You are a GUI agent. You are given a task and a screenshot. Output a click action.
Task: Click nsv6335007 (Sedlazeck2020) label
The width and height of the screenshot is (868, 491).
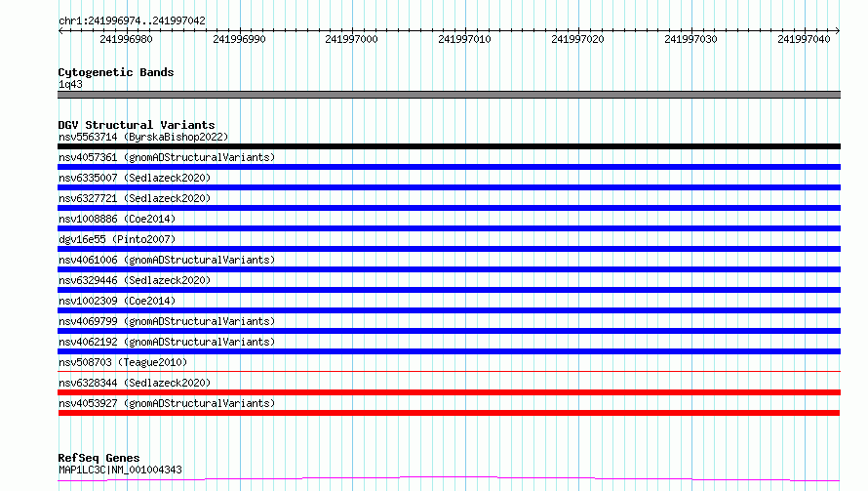135,178
